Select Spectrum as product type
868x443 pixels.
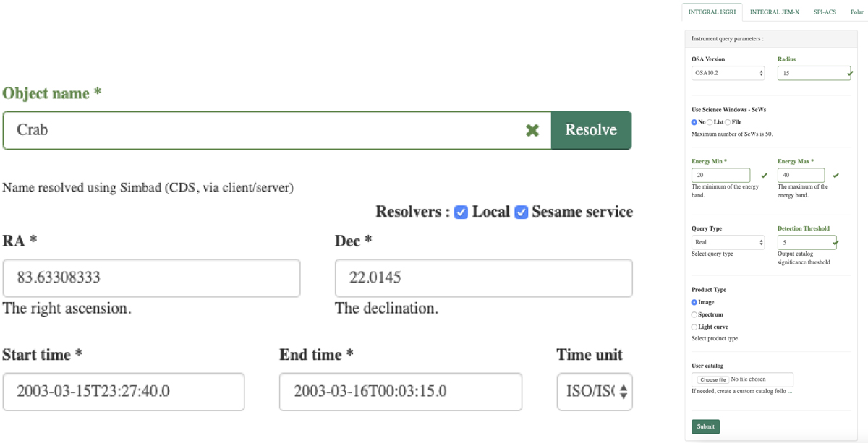click(x=694, y=315)
